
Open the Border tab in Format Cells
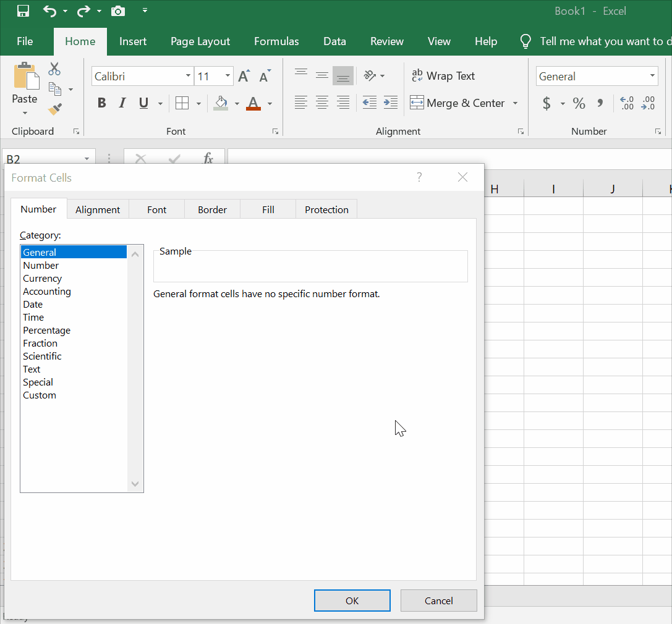(212, 209)
